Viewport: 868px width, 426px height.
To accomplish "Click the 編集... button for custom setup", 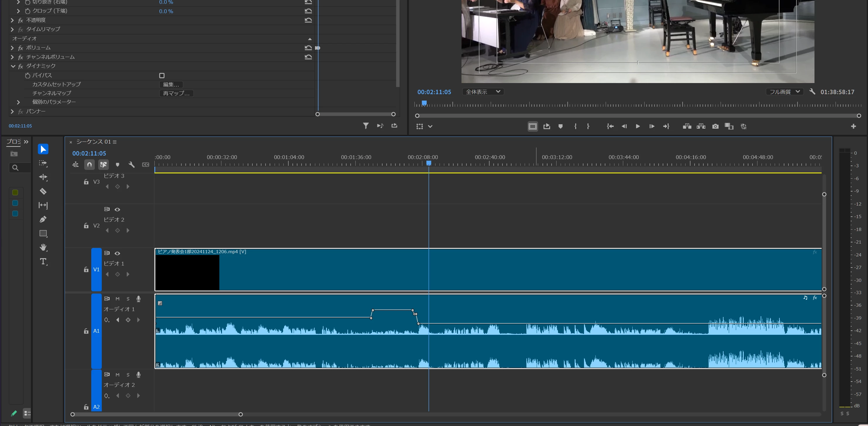I will tap(171, 84).
